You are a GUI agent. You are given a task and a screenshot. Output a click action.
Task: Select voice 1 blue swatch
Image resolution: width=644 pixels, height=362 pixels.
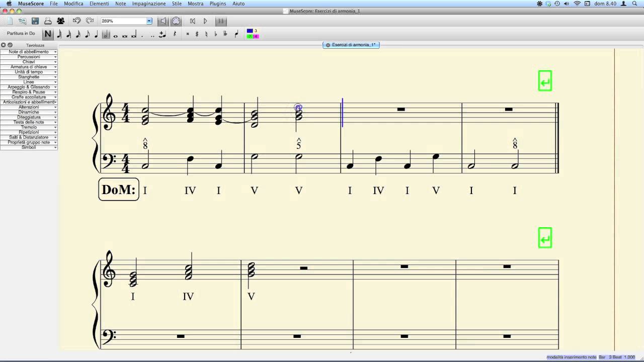tap(250, 31)
